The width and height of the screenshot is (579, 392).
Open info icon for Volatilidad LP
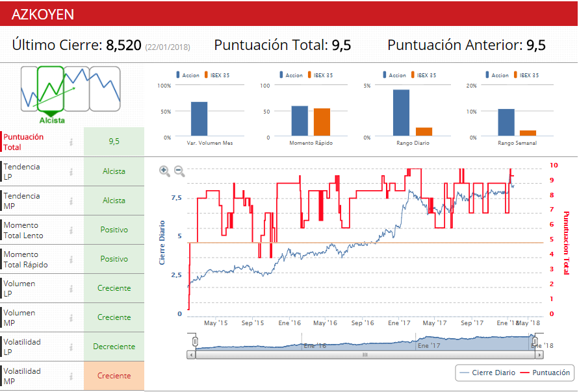(x=71, y=347)
